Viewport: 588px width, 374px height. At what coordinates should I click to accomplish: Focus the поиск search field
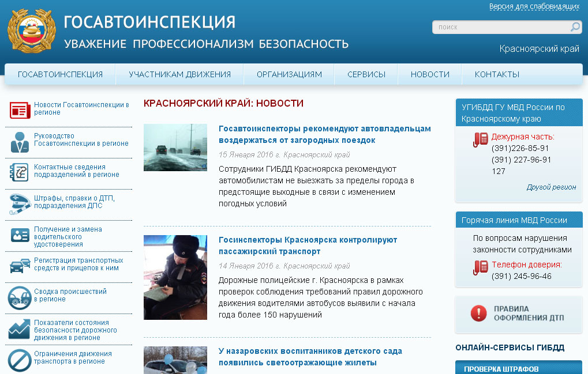[502, 27]
